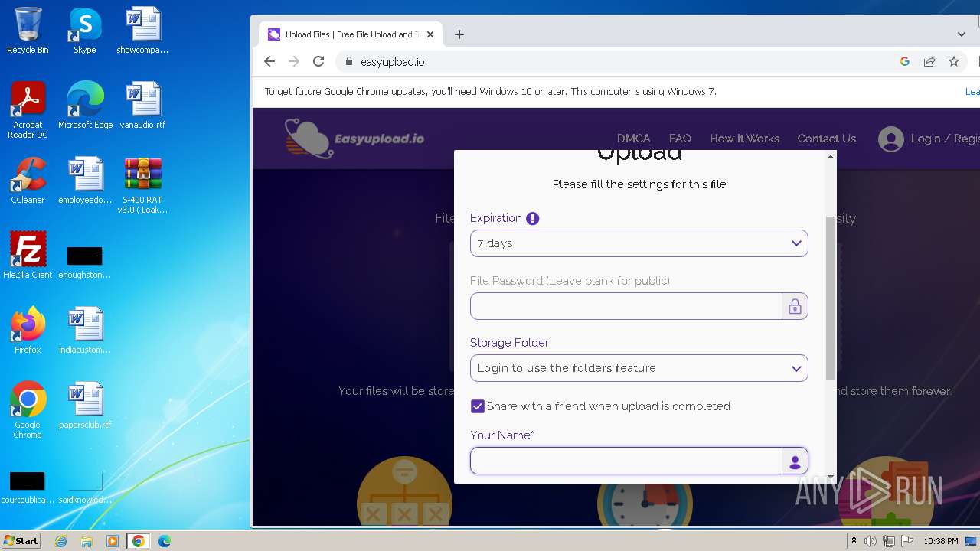Click the address bar URL easyupload.io
The image size is (980, 551).
tap(392, 62)
